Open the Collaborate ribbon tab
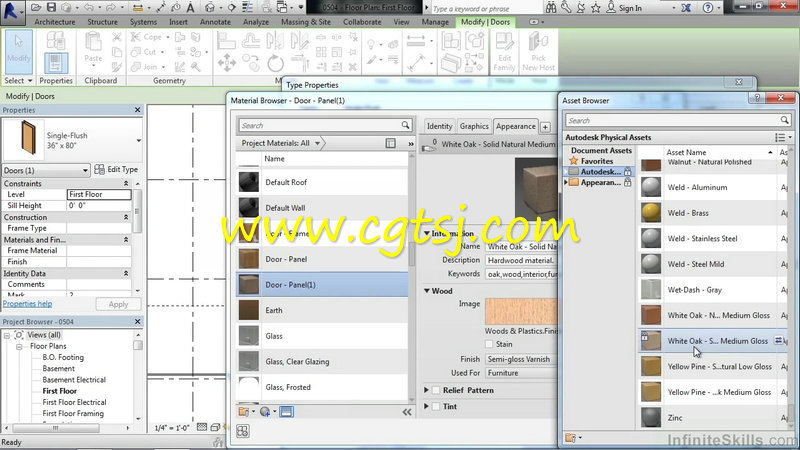The image size is (800, 450). coord(362,22)
